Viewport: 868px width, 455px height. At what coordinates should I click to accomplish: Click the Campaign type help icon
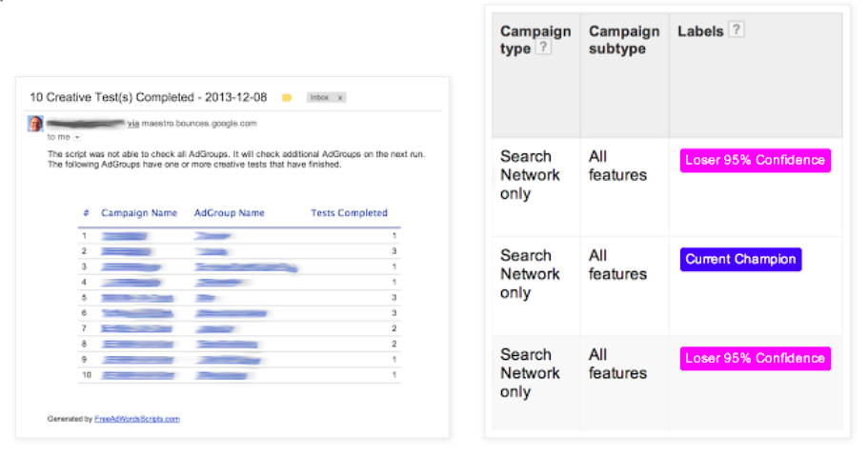click(543, 48)
